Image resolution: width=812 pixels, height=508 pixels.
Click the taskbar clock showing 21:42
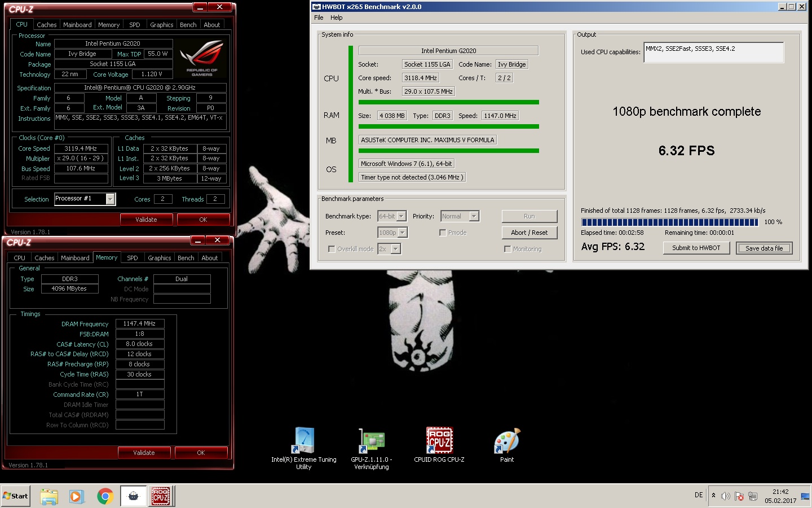tap(780, 496)
